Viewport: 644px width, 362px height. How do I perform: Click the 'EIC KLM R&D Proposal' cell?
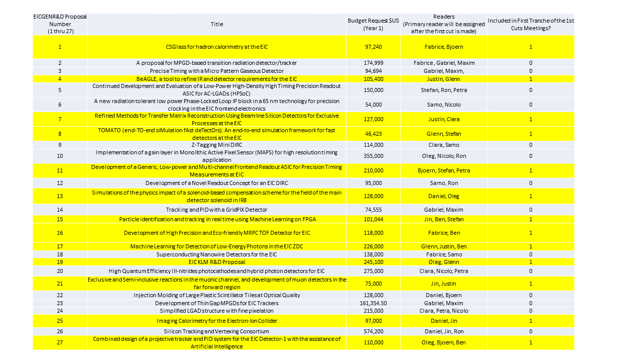[x=217, y=262]
